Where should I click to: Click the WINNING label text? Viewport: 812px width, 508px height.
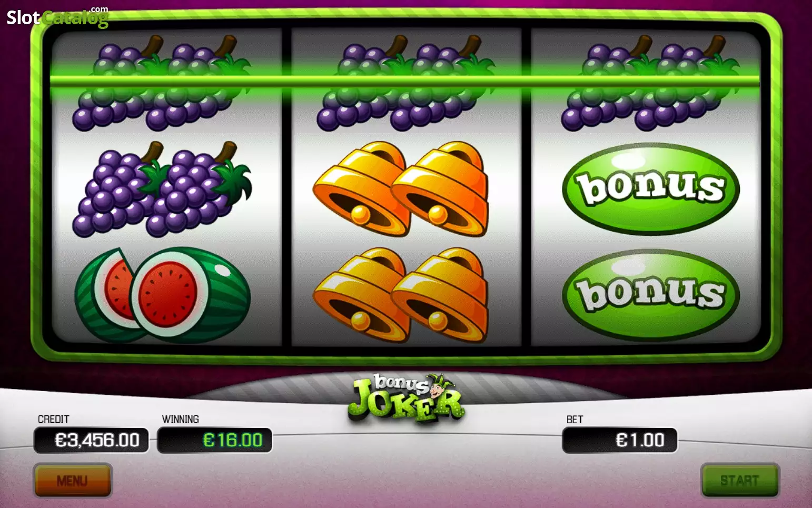[x=181, y=419]
